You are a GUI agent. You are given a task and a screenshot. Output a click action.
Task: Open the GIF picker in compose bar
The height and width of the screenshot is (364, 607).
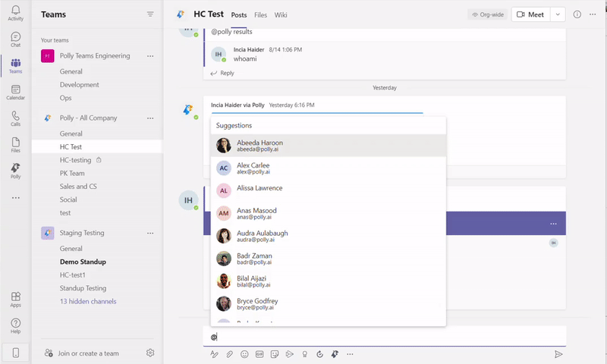click(x=259, y=354)
